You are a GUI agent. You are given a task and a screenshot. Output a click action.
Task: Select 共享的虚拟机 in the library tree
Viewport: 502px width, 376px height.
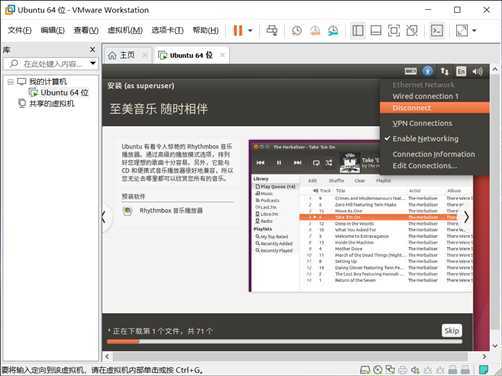point(51,103)
